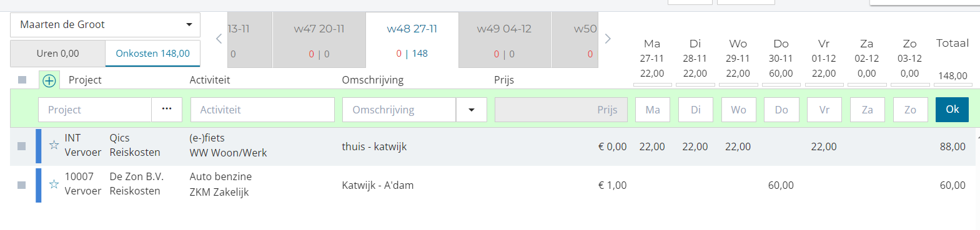Open week w49 04-12
This screenshot has height=230, width=980.
coord(505,40)
